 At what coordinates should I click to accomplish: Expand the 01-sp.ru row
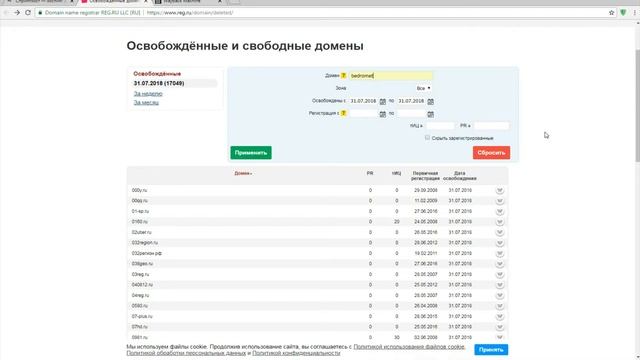500,211
